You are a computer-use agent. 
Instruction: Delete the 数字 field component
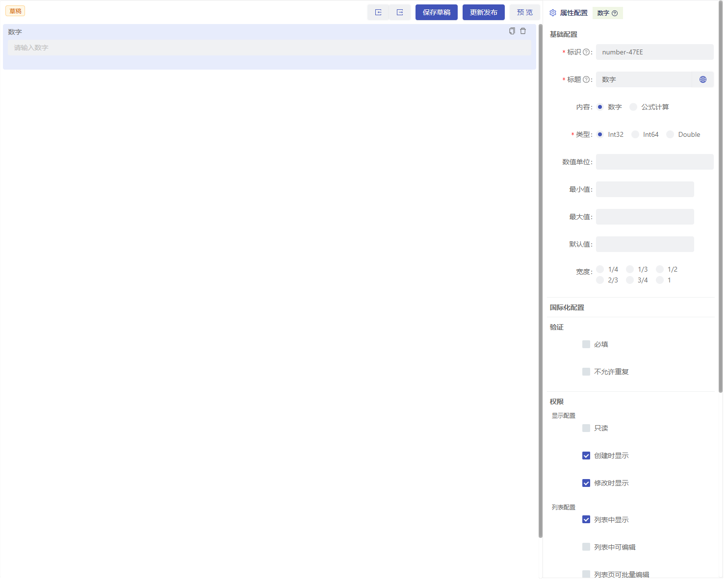(x=523, y=31)
